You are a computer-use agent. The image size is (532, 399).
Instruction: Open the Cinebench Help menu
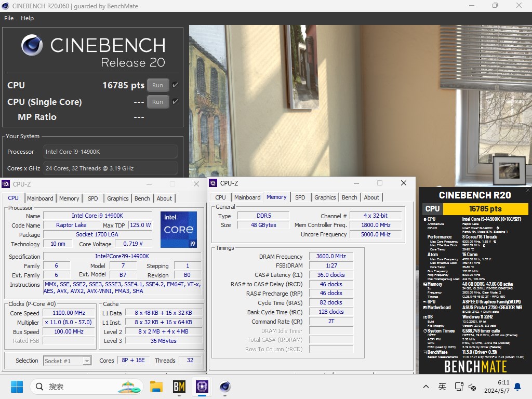click(27, 18)
